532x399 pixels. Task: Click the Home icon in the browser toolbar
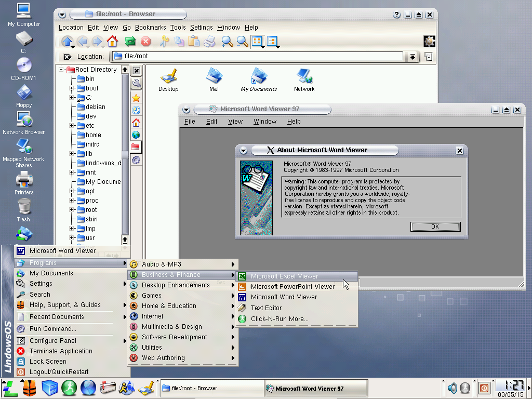(x=111, y=42)
